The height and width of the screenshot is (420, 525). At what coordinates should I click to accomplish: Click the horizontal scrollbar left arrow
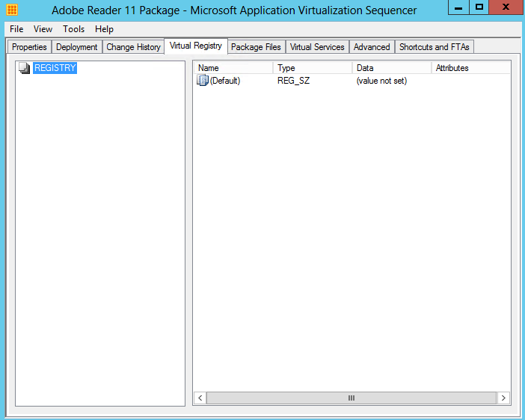pos(200,398)
